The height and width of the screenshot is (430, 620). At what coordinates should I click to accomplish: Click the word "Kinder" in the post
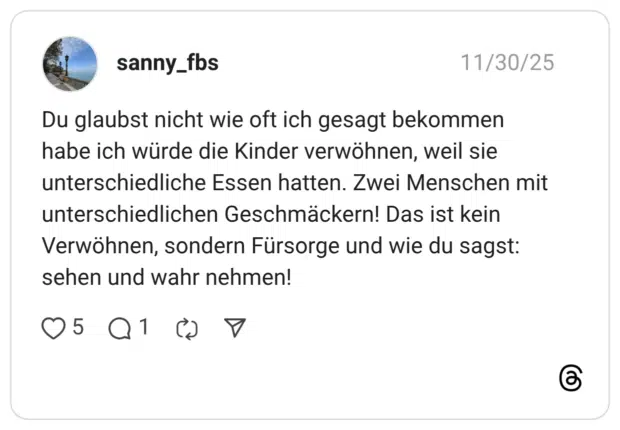pyautogui.click(x=257, y=152)
